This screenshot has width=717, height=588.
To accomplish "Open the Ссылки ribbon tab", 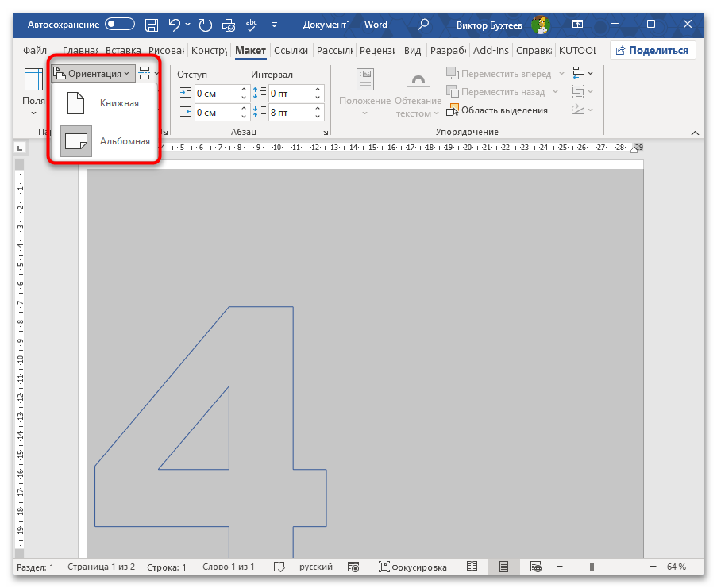I will [x=291, y=51].
